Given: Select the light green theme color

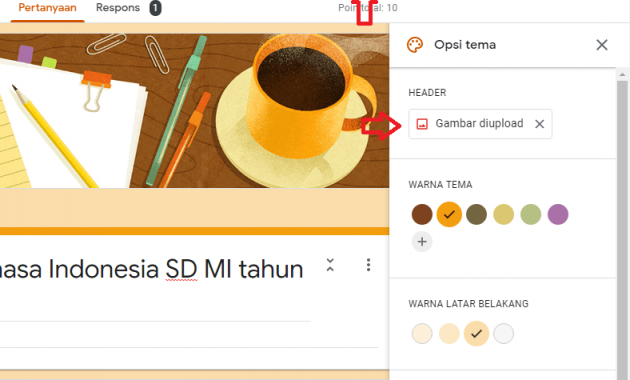Looking at the screenshot, I should pyautogui.click(x=530, y=214).
